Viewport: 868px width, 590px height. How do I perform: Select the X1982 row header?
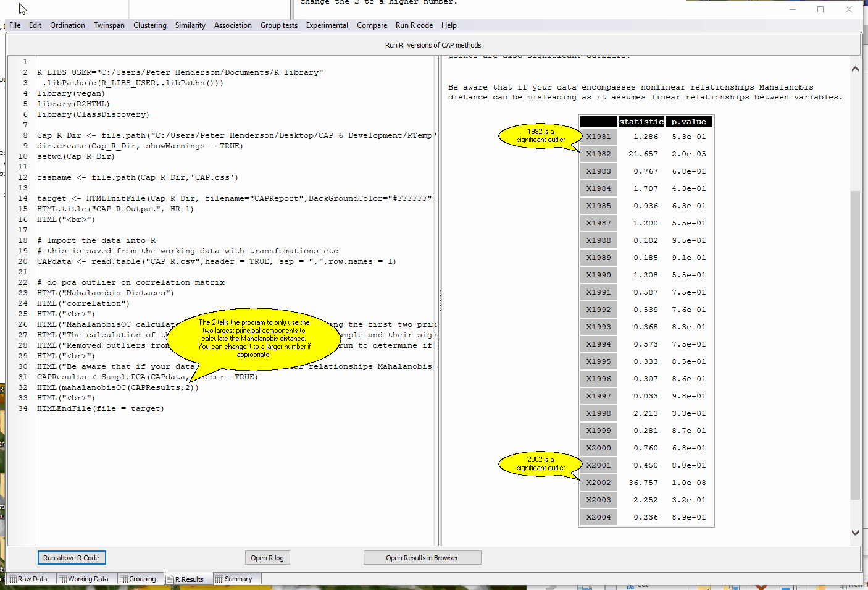point(599,154)
